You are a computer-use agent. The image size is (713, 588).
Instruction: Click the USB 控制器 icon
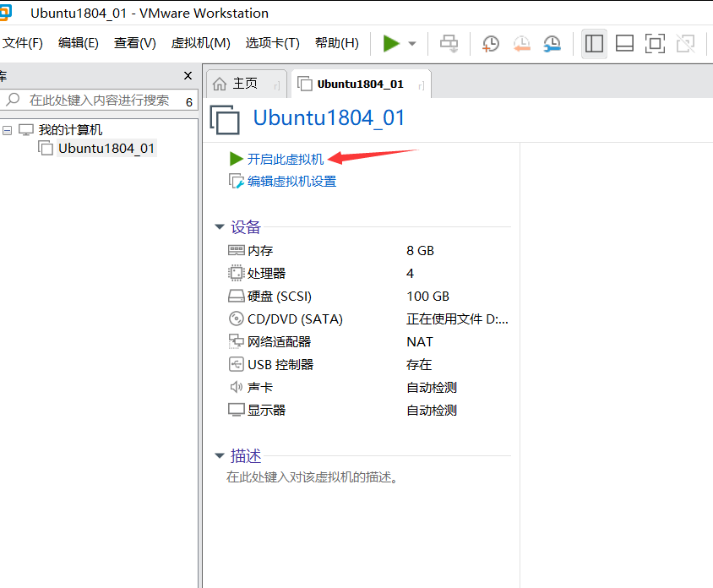[236, 364]
